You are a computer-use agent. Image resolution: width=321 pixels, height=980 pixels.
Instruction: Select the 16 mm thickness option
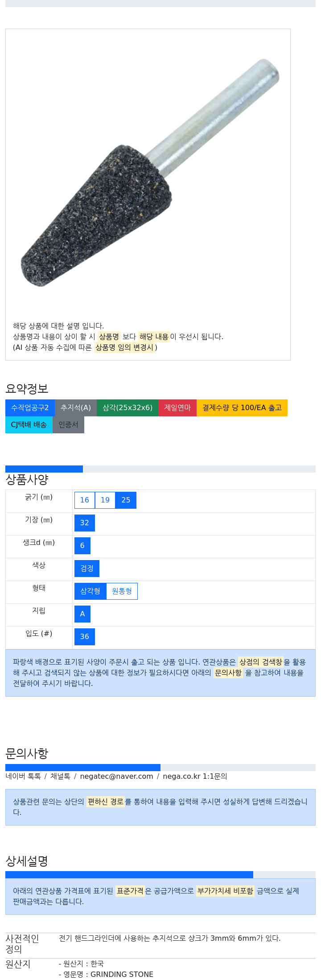[x=85, y=500]
